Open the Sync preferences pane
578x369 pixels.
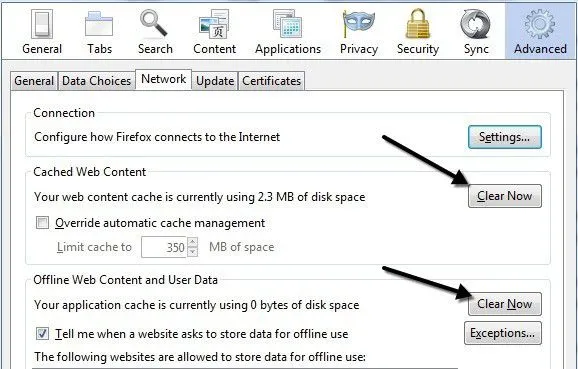[x=476, y=31]
